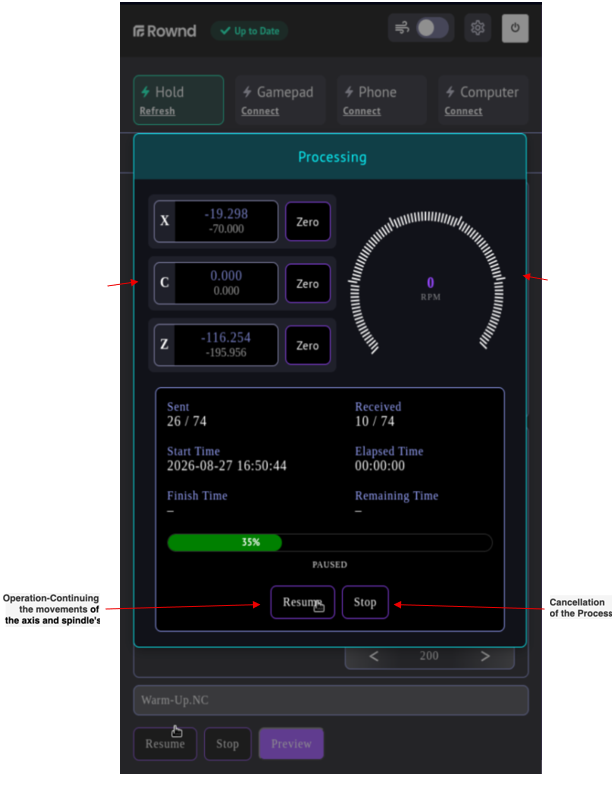Click the purple Preview button

coord(291,744)
